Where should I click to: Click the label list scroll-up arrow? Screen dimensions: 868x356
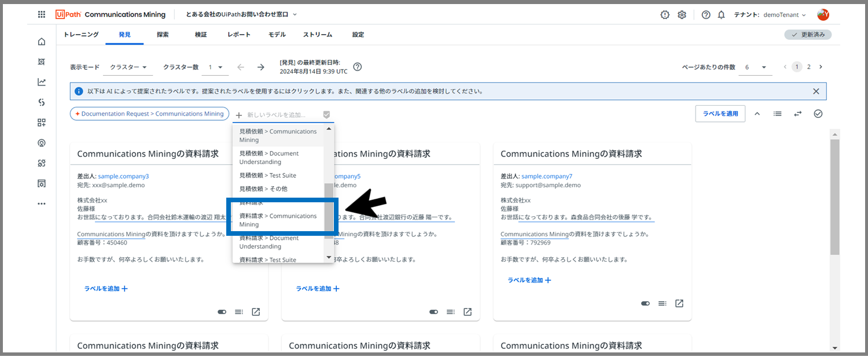click(329, 128)
